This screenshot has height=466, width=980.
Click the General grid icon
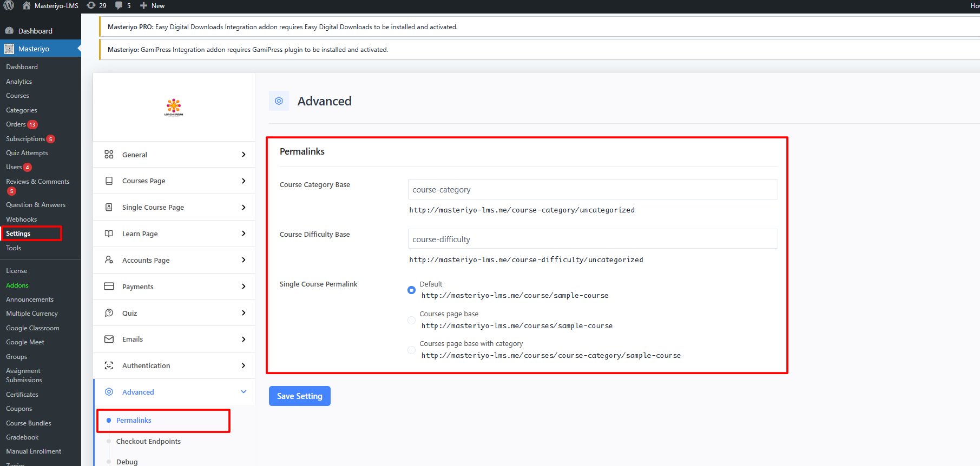pyautogui.click(x=109, y=155)
